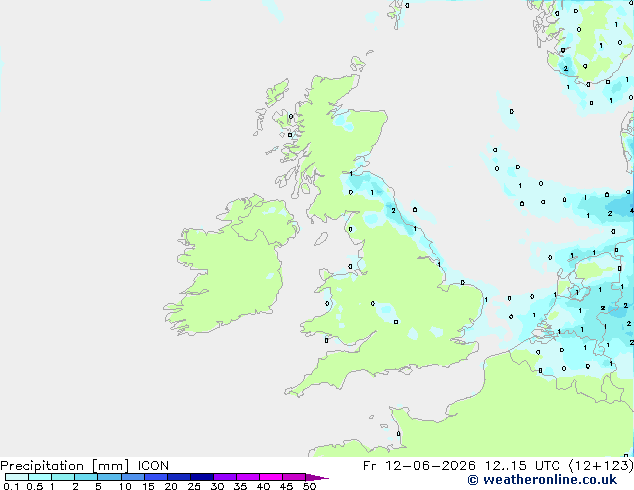The height and width of the screenshot is (490, 634).
Task: Select the 30–35 mm purple legend swatch
Action: pyautogui.click(x=225, y=477)
